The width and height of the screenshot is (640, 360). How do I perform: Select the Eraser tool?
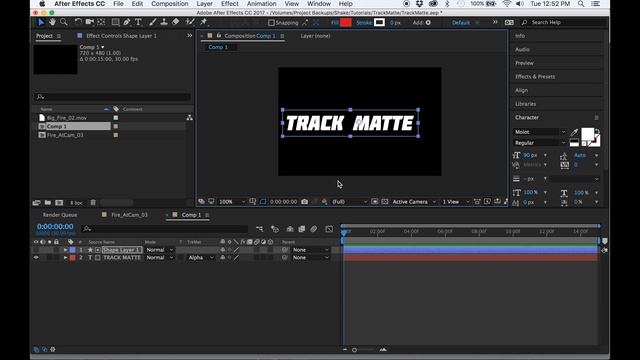tap(176, 22)
